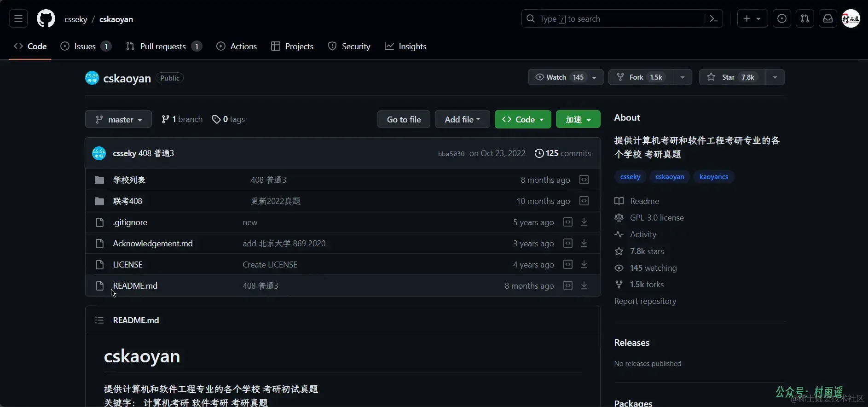This screenshot has width=868, height=407.
Task: Switch to the Actions tab
Action: 237,47
